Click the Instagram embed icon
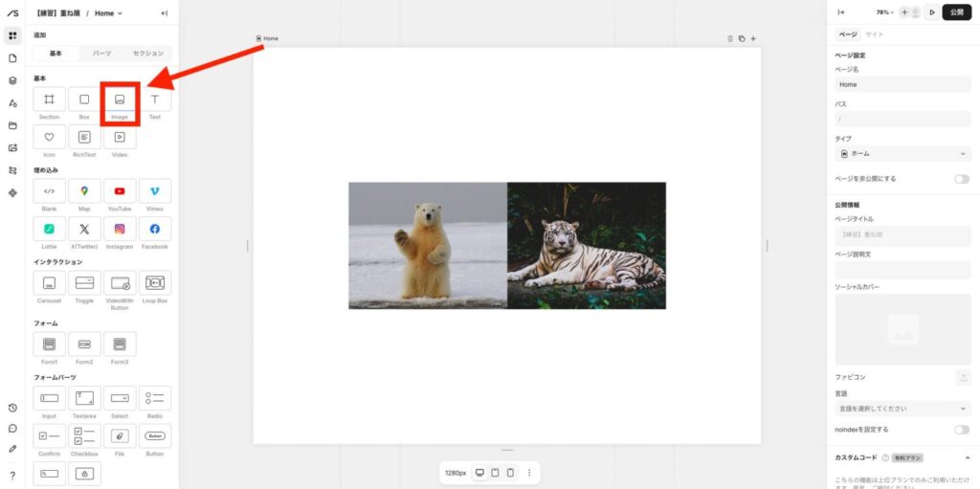980x489 pixels. [x=120, y=230]
